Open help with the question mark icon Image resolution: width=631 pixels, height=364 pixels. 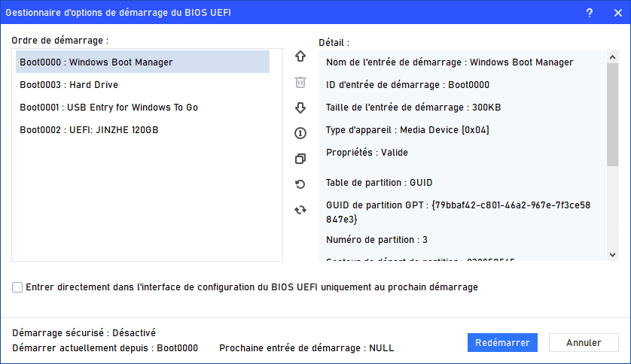tap(589, 12)
